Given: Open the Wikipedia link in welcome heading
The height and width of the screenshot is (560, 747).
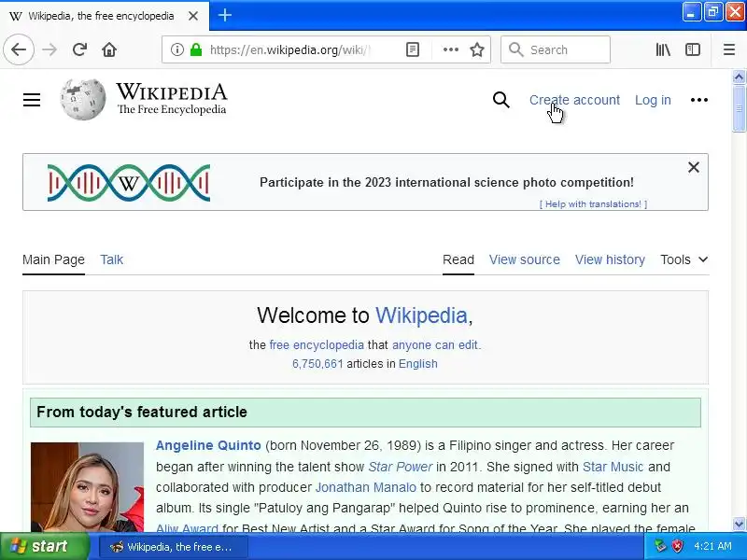Looking at the screenshot, I should click(x=421, y=315).
